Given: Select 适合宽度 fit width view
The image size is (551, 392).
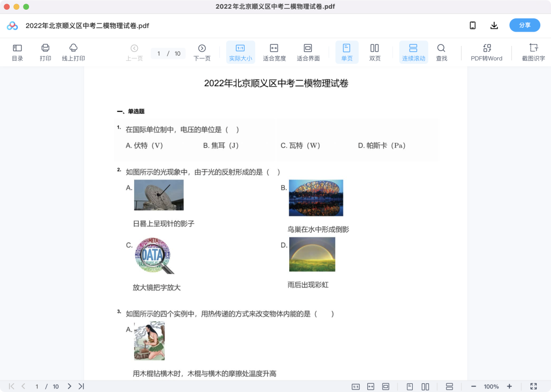Looking at the screenshot, I should click(x=274, y=53).
